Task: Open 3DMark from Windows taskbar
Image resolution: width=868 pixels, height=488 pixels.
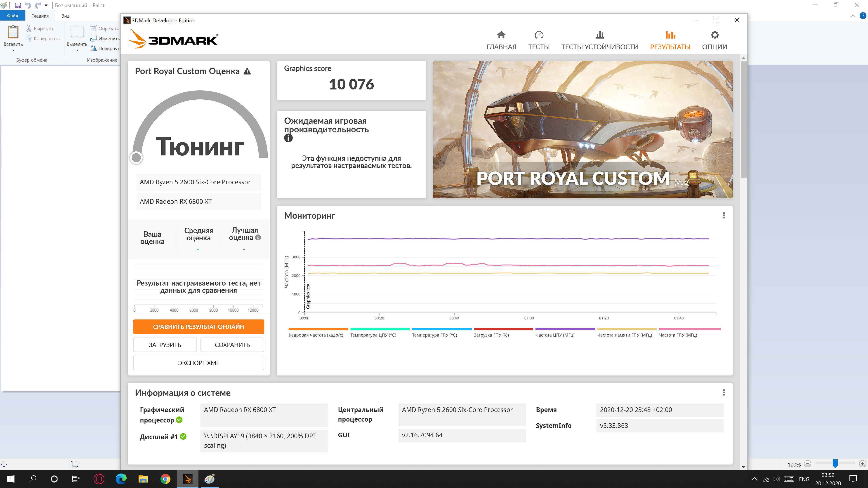Action: (x=187, y=479)
